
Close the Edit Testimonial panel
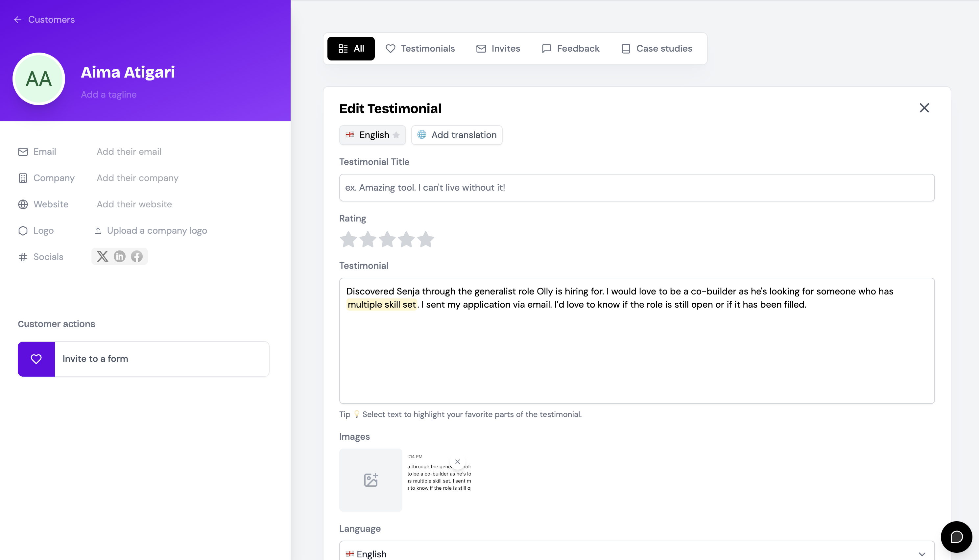click(x=924, y=108)
